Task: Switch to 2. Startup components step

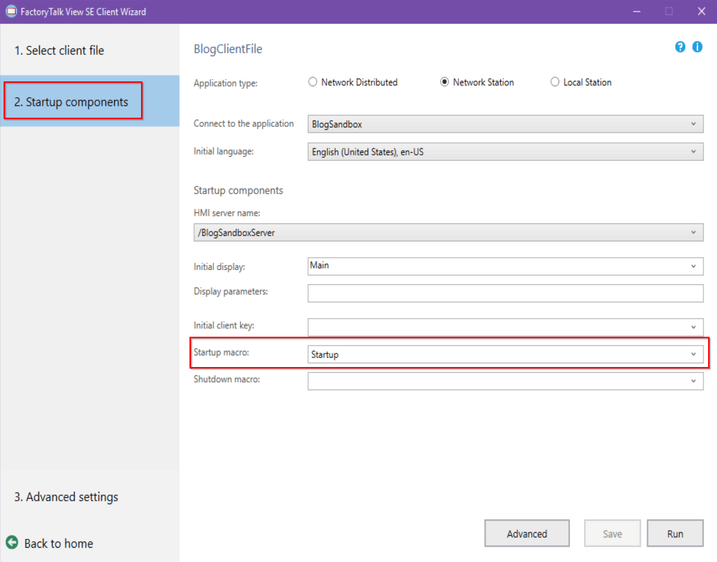Action: click(x=71, y=102)
